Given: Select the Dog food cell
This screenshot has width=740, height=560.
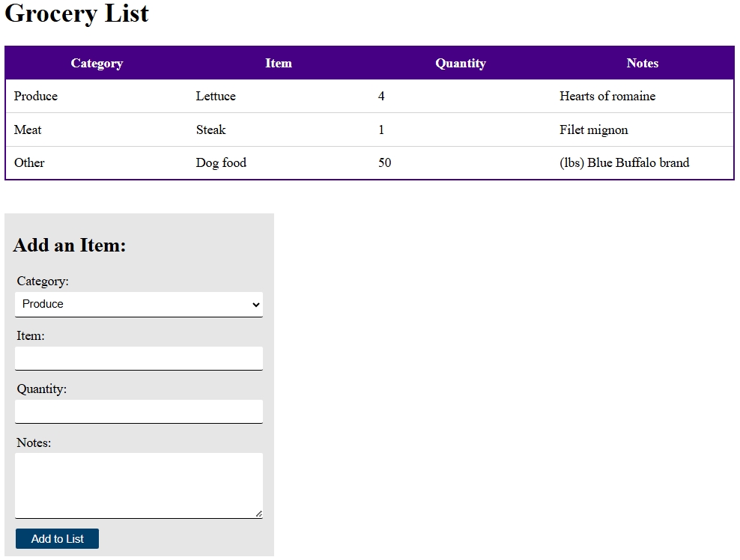Looking at the screenshot, I should (x=221, y=163).
